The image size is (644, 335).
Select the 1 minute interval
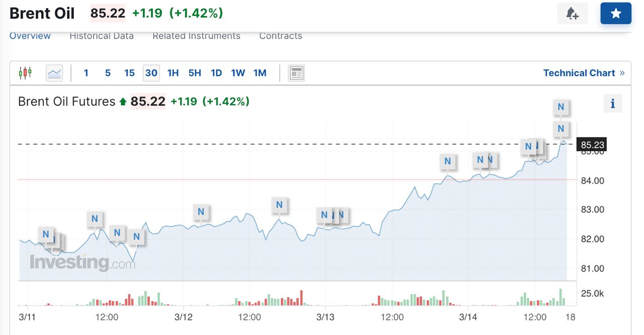coord(86,73)
